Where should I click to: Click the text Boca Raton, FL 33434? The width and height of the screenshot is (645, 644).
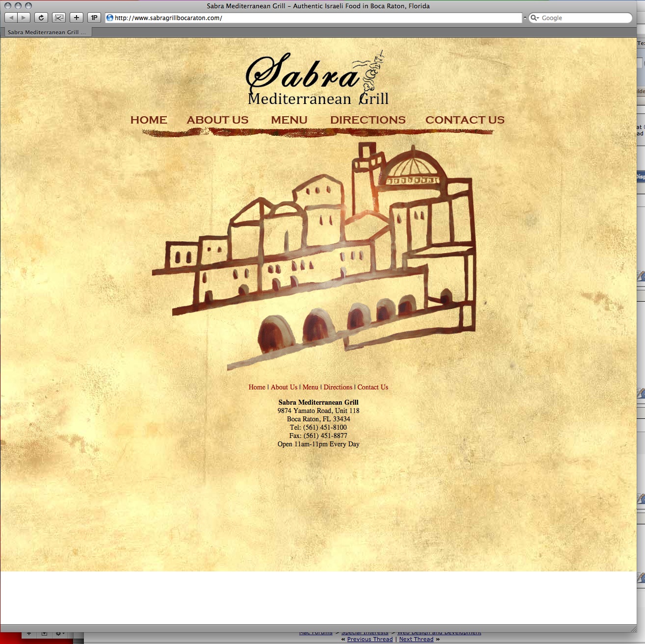pyautogui.click(x=318, y=419)
